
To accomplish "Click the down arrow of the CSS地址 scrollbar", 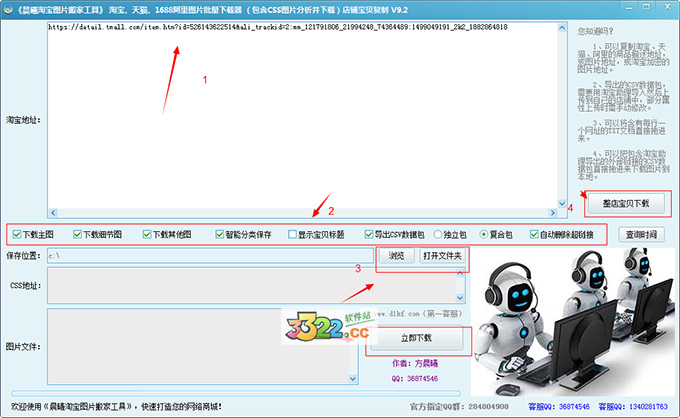I will [x=460, y=298].
